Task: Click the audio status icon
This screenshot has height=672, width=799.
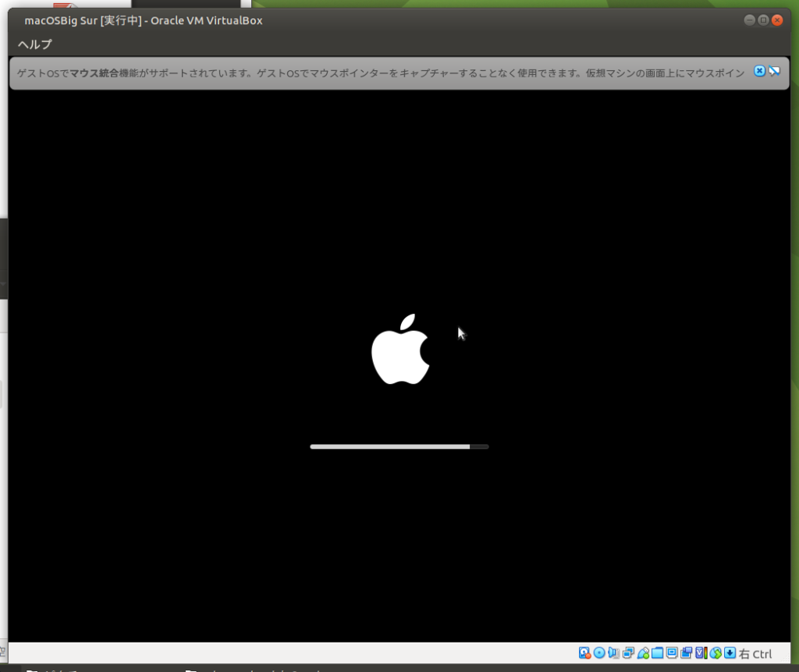Action: tap(613, 653)
